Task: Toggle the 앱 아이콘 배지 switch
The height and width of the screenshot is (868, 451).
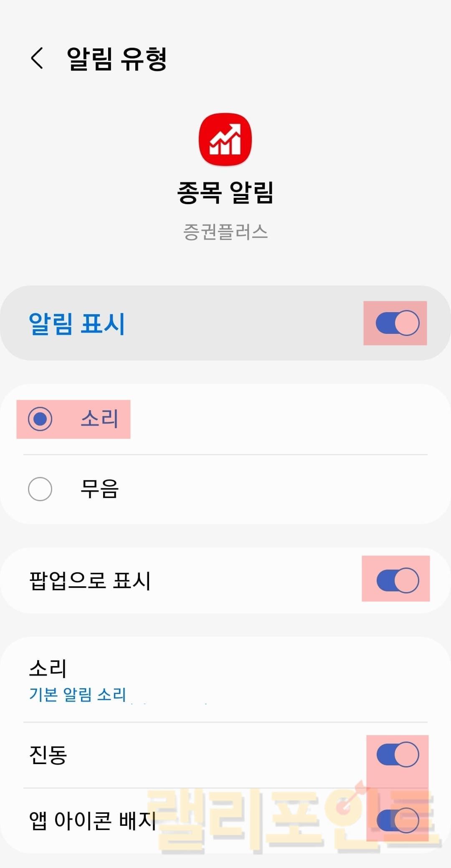Action: click(x=397, y=820)
